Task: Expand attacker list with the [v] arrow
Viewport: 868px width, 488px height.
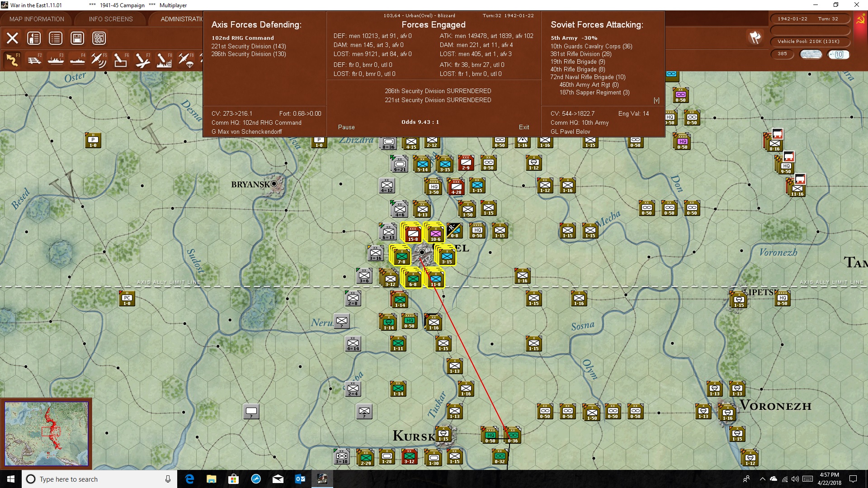Action: click(656, 100)
